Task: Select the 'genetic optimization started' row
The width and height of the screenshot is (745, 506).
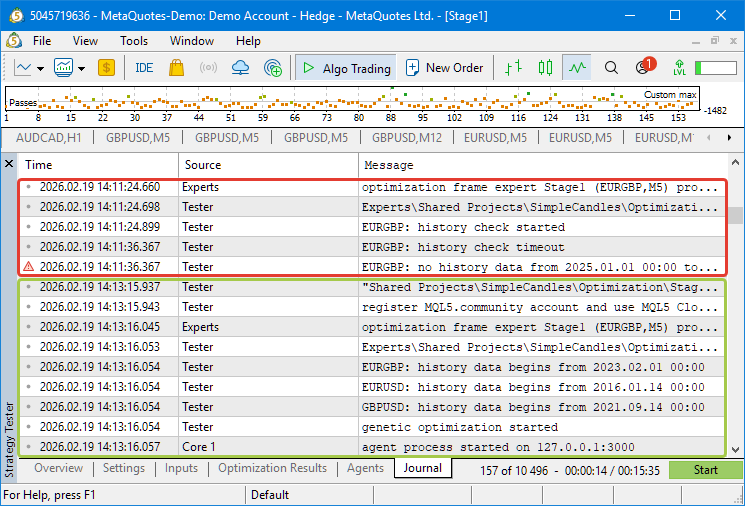Action: coord(372,427)
